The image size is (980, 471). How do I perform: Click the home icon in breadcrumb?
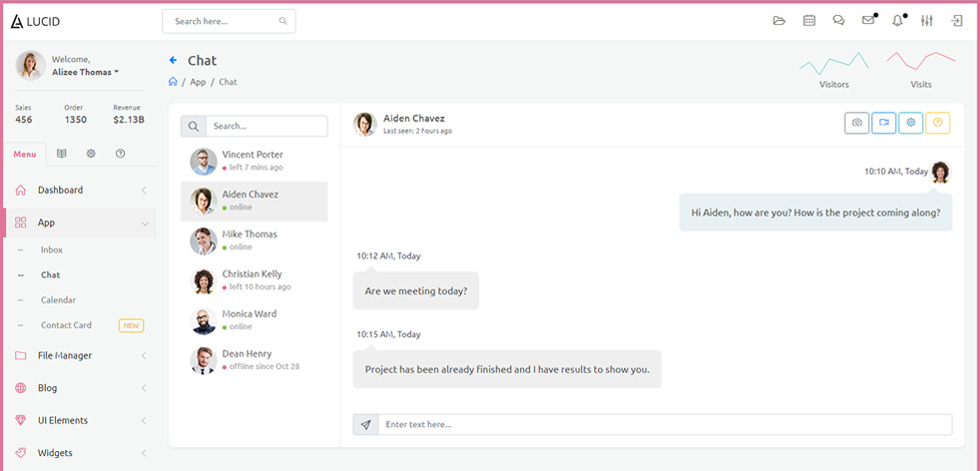173,82
